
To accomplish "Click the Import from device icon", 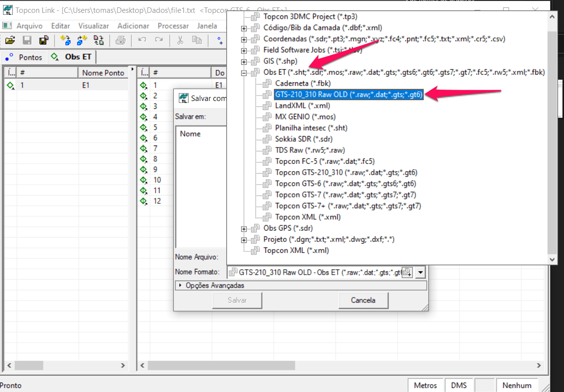I will [x=65, y=40].
